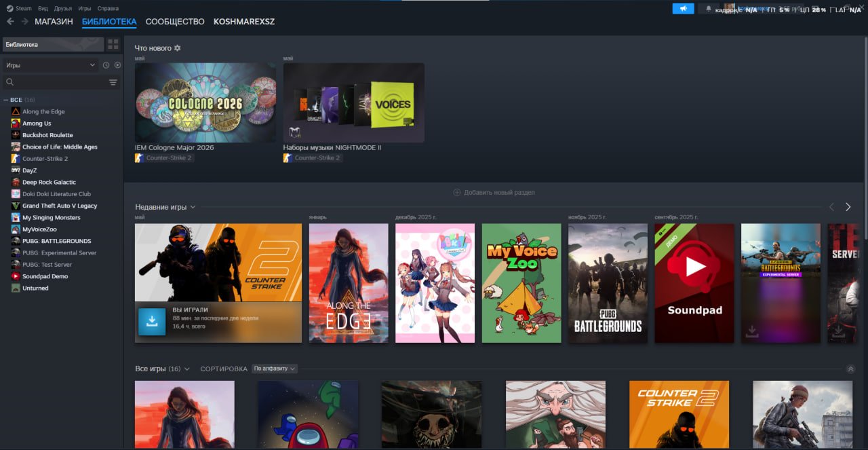This screenshot has width=868, height=450.
Task: Open the Doki Doki Literature Club recent cover
Action: coord(435,283)
